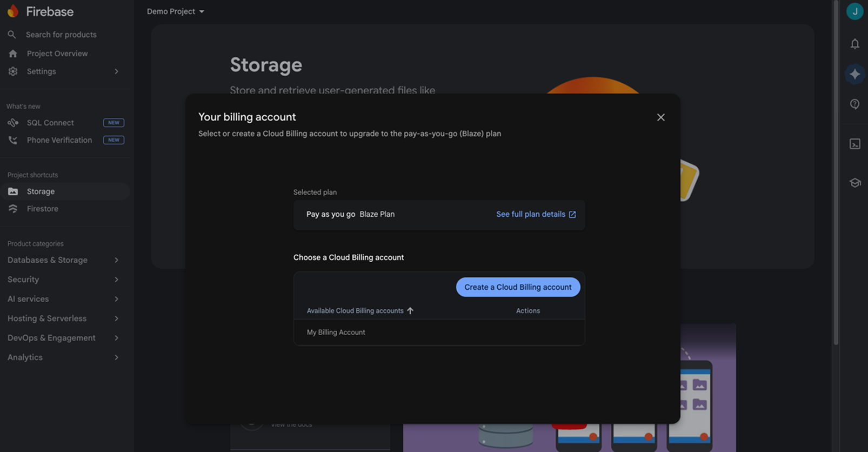Open the learning graduation cap icon
The image size is (868, 452).
coord(854,183)
